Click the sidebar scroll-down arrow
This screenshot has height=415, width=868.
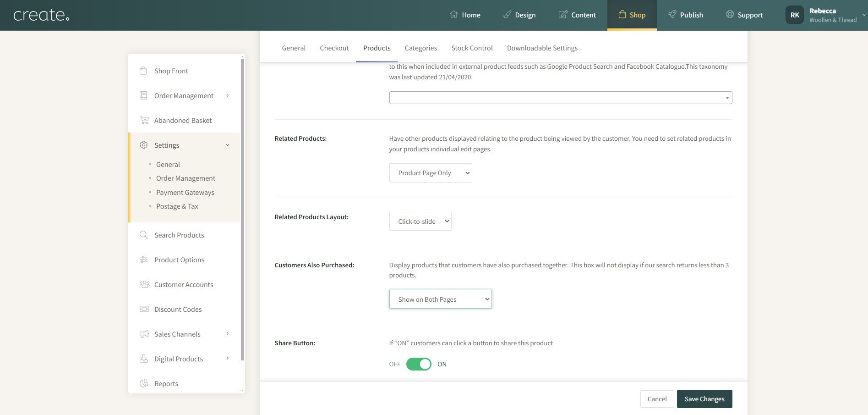click(x=242, y=390)
